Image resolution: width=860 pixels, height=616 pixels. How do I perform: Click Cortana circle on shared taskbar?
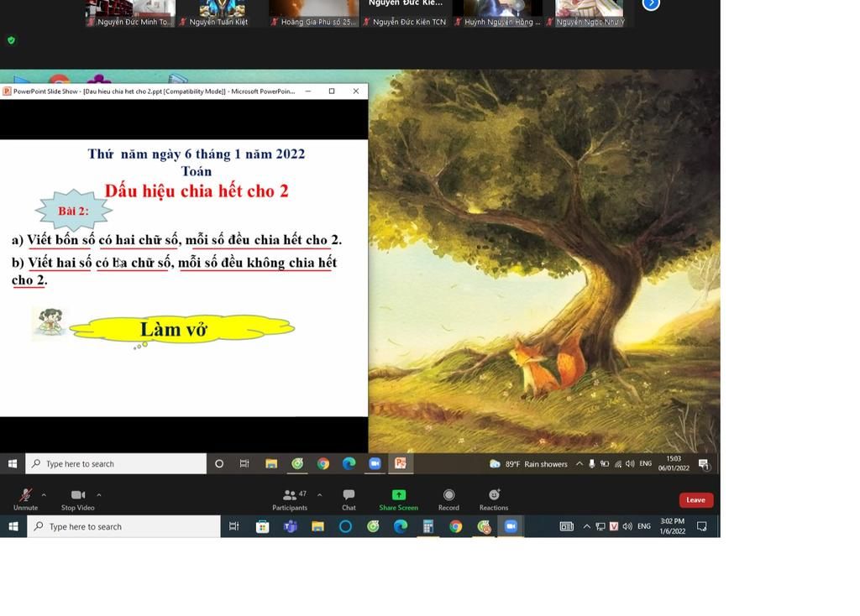219,463
